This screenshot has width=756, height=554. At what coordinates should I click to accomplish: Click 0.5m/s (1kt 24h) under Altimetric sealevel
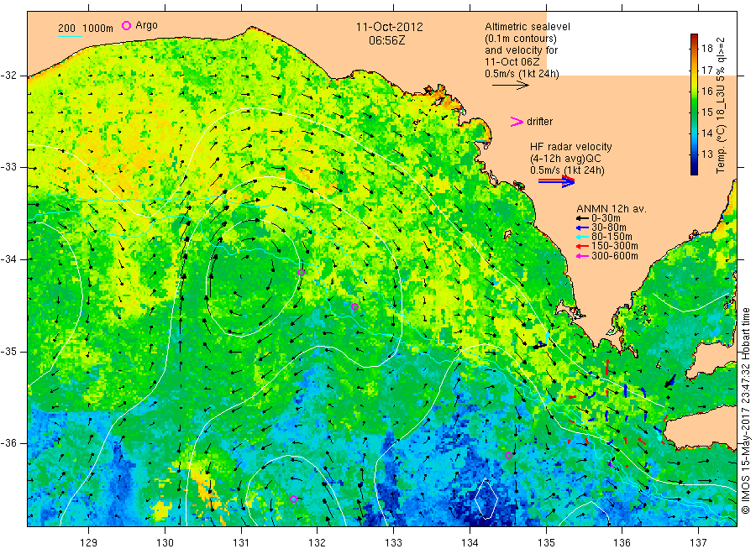(x=522, y=74)
